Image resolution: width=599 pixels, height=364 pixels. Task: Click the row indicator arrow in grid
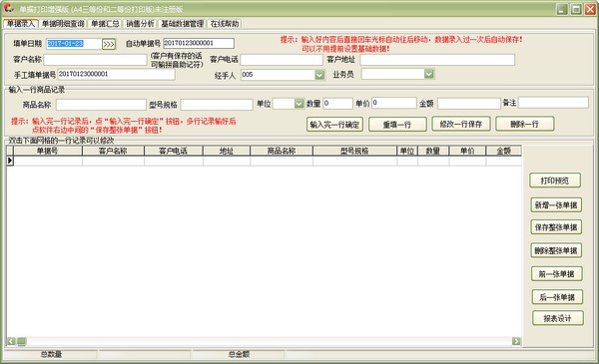click(x=10, y=161)
